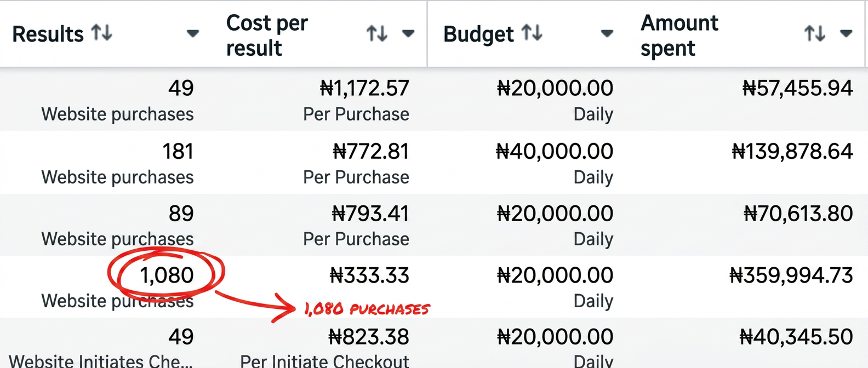This screenshot has height=368, width=868.
Task: Click the ₦823.38 cost per result
Action: pos(369,337)
